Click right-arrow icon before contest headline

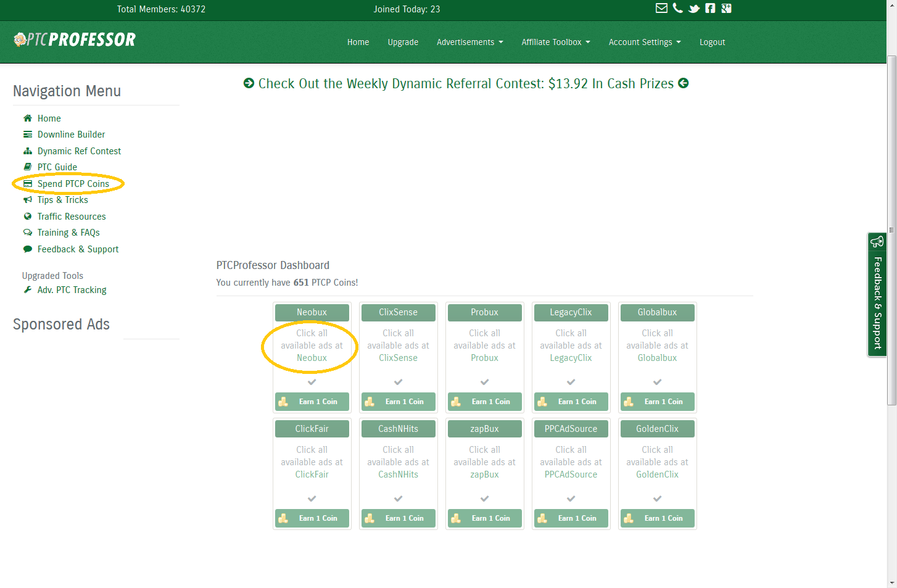[x=249, y=83]
